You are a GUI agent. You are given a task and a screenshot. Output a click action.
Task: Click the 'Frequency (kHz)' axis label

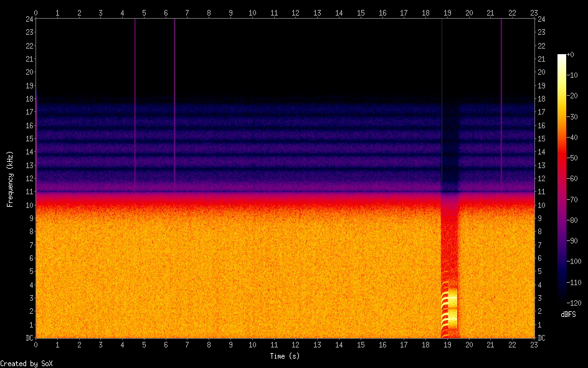pos(10,179)
